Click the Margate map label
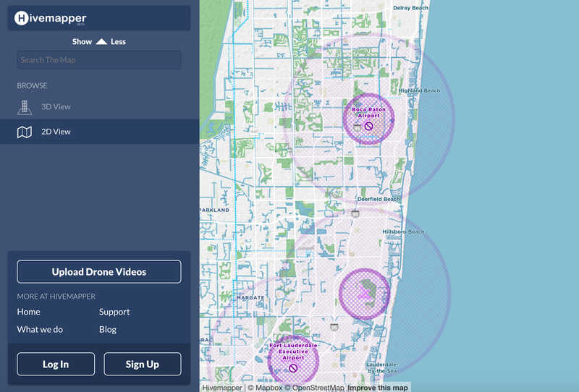 pos(250,297)
